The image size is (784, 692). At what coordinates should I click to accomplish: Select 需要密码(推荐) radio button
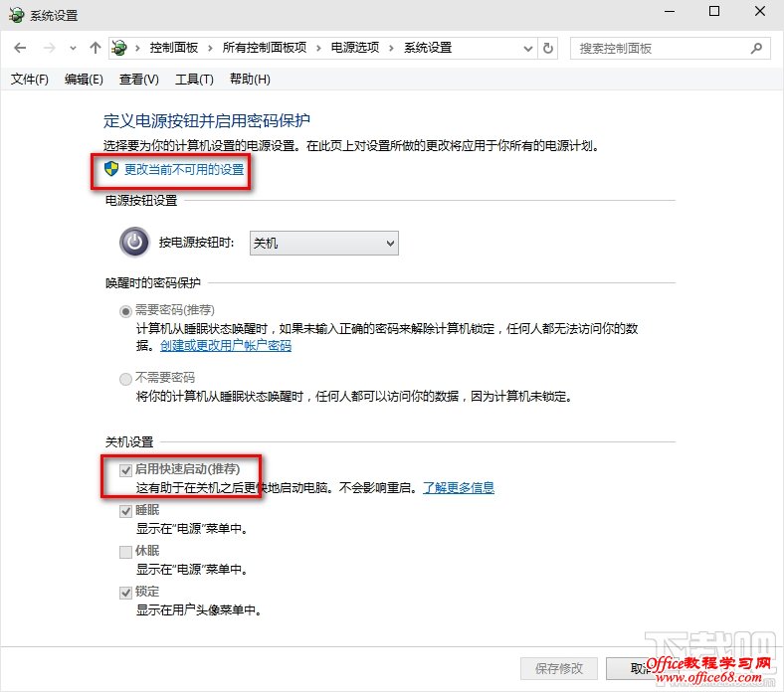pyautogui.click(x=125, y=311)
